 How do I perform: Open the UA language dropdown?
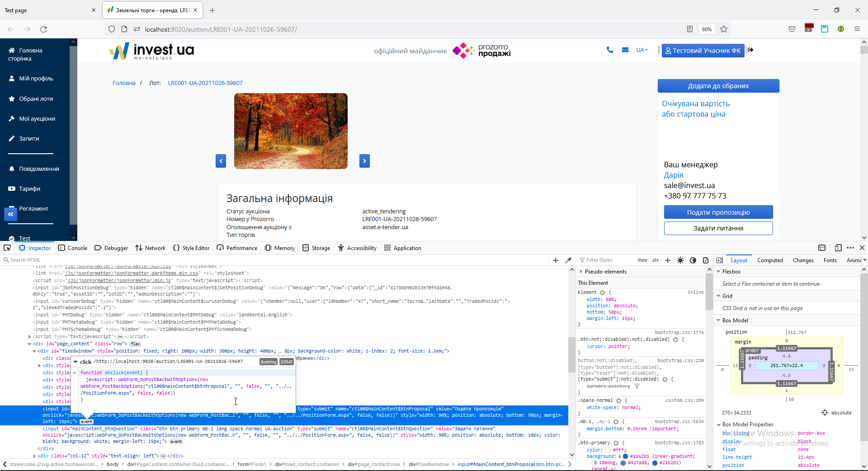tap(642, 50)
